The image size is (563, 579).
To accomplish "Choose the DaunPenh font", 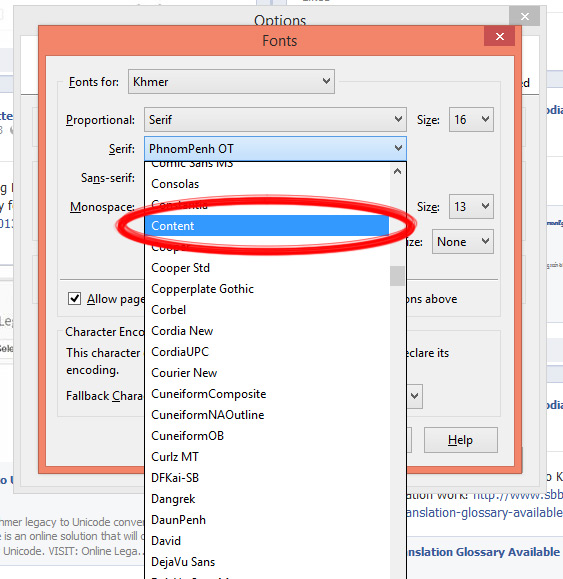I will click(267, 520).
